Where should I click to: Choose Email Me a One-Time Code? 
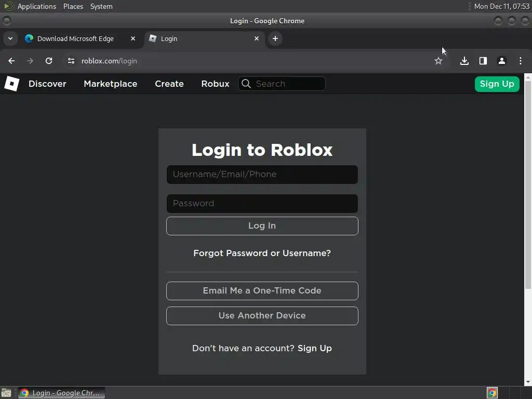[x=262, y=291]
